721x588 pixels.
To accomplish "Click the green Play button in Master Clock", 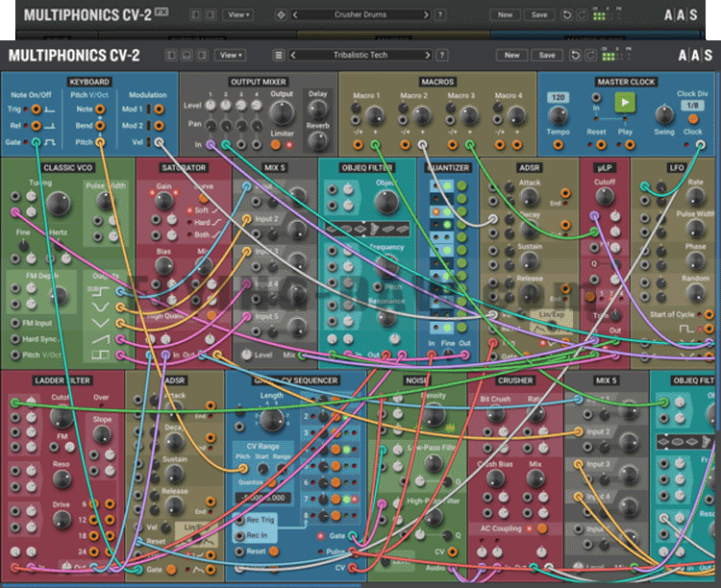I will [x=625, y=103].
